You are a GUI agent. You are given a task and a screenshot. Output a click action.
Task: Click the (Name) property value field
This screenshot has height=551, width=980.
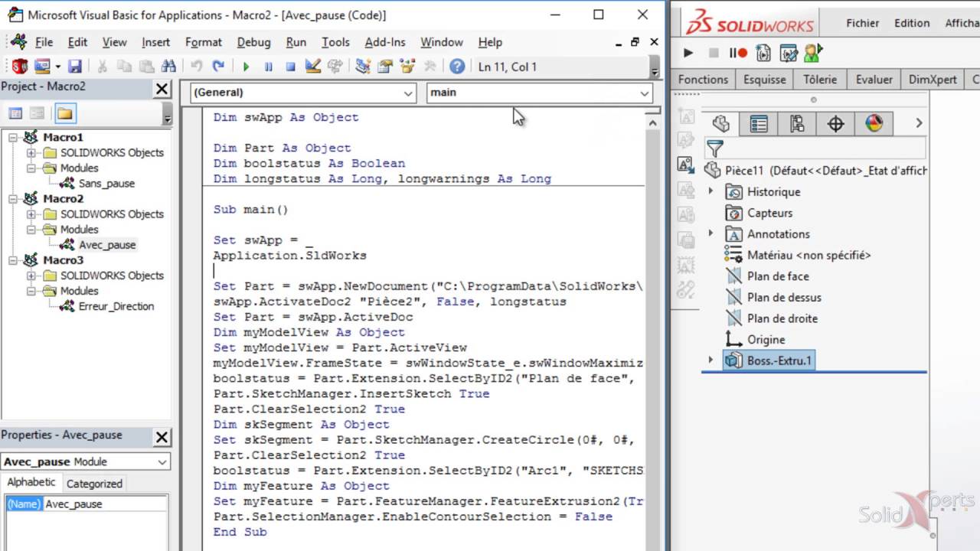[x=105, y=504]
